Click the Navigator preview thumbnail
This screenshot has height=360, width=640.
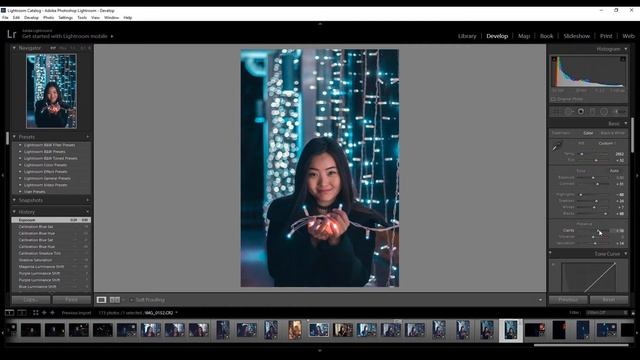tap(51, 91)
